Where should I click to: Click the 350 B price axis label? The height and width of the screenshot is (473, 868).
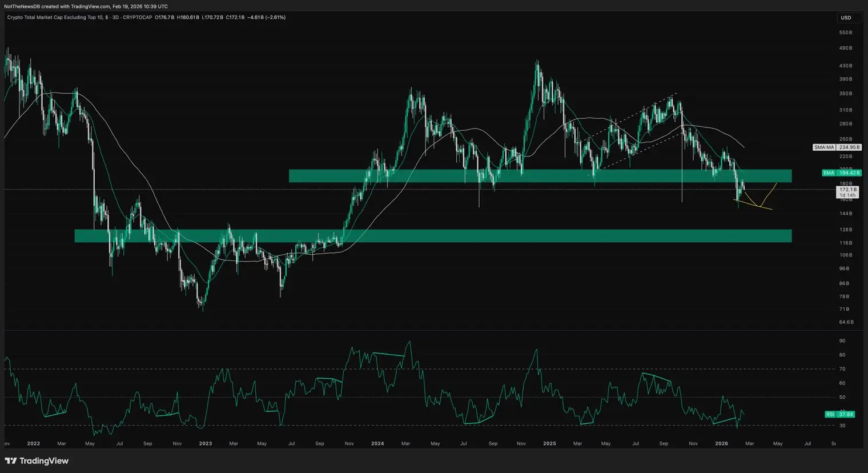[846, 94]
